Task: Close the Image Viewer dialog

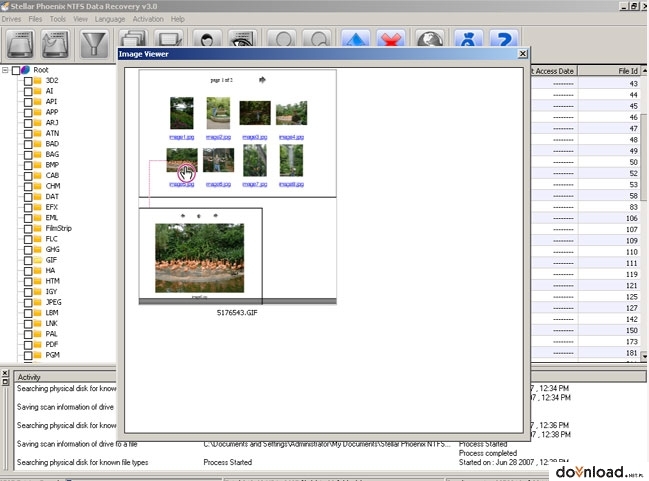Action: [x=523, y=54]
